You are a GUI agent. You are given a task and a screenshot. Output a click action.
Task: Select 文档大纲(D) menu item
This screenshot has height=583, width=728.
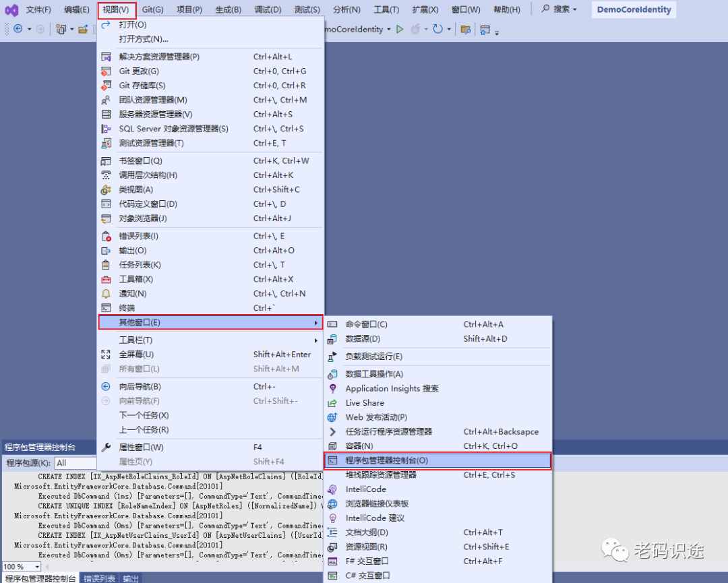(x=437, y=532)
